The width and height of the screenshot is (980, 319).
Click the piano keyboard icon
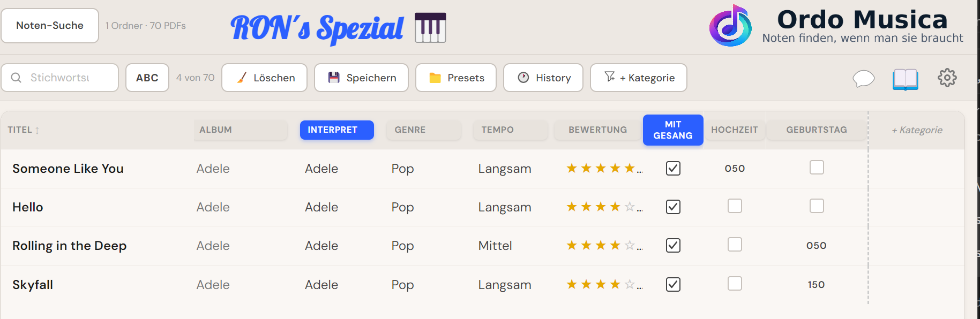(430, 27)
